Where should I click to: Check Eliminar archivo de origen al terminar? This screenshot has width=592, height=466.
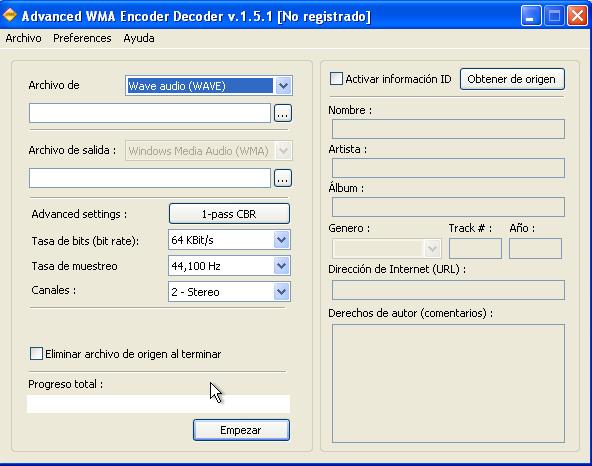tap(36, 353)
